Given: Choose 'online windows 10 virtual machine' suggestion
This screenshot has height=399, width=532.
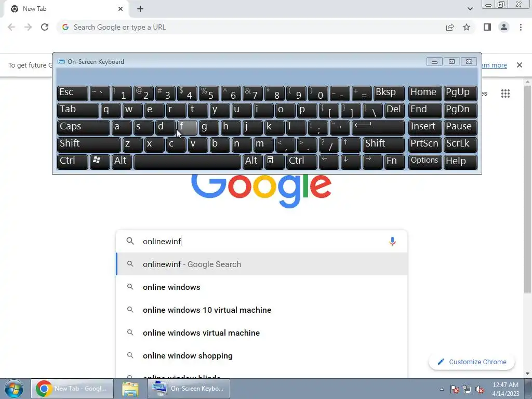Looking at the screenshot, I should [x=262, y=310].
